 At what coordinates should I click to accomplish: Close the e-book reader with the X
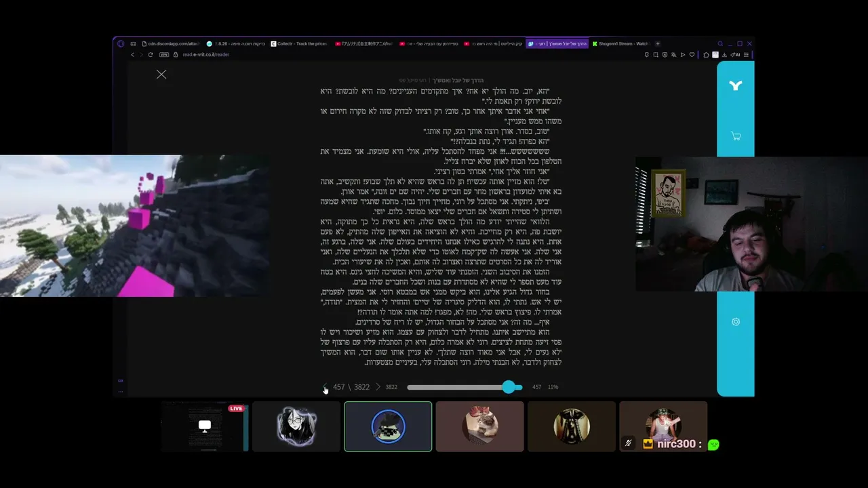(161, 75)
